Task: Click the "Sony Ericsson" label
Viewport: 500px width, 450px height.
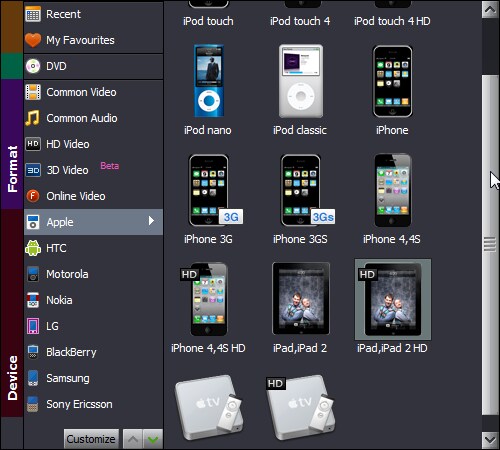Action: coord(79,404)
